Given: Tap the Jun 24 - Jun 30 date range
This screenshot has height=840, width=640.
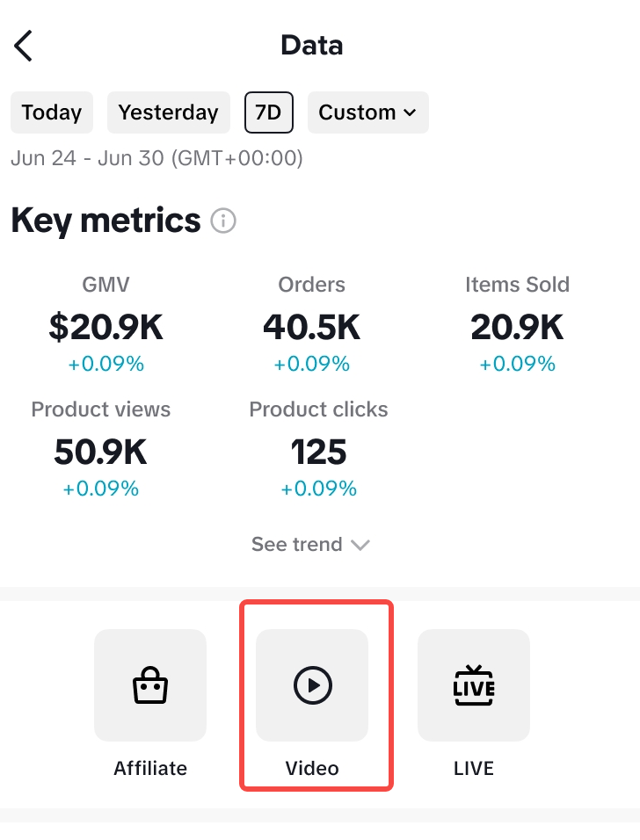Looking at the screenshot, I should 156,159.
